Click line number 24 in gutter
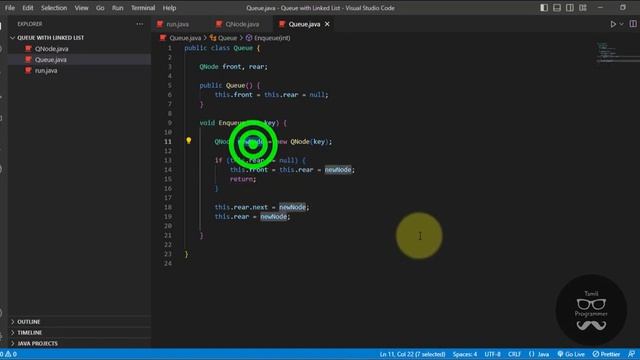The width and height of the screenshot is (640, 360). click(168, 264)
